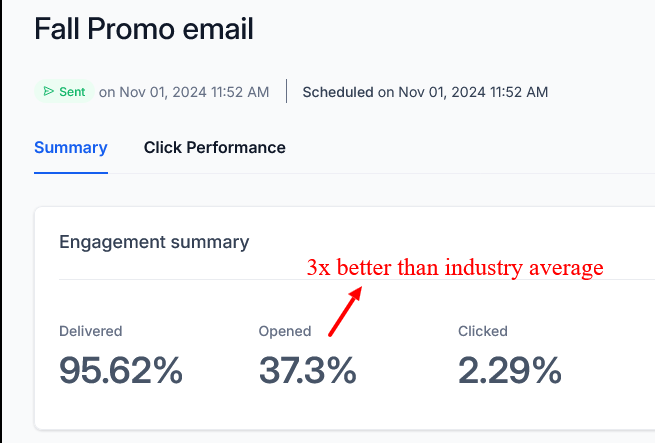Click the Scheduled word in the header
Image resolution: width=655 pixels, height=443 pixels.
(338, 92)
